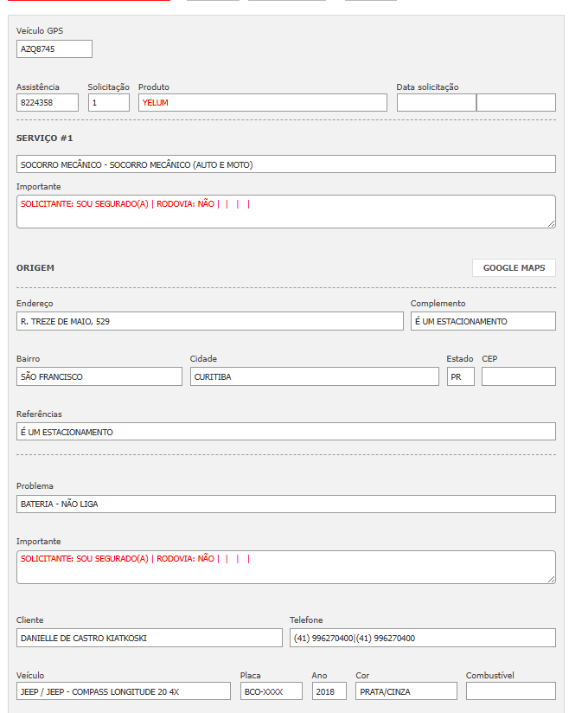Click the Estado field
The height and width of the screenshot is (713, 588).
click(460, 376)
